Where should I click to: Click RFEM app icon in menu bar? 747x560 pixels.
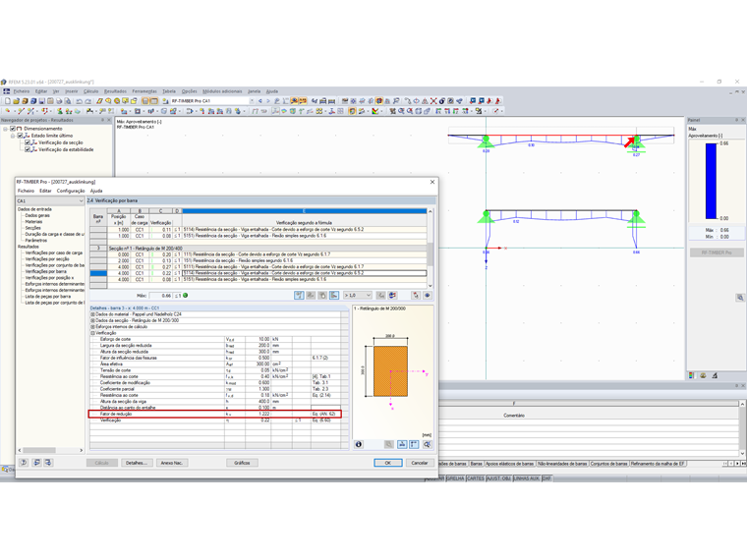pyautogui.click(x=6, y=91)
